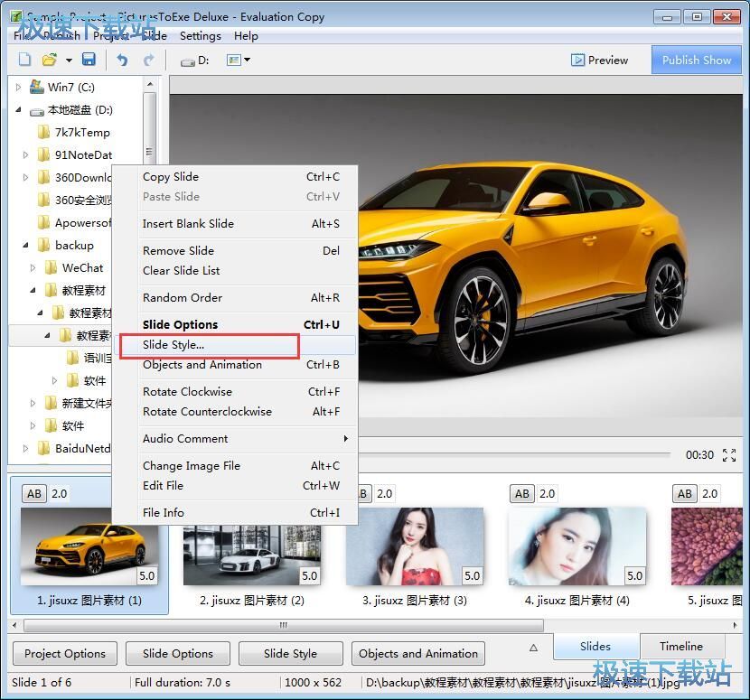
Task: Save project with the floppy disk icon
Action: (x=89, y=60)
